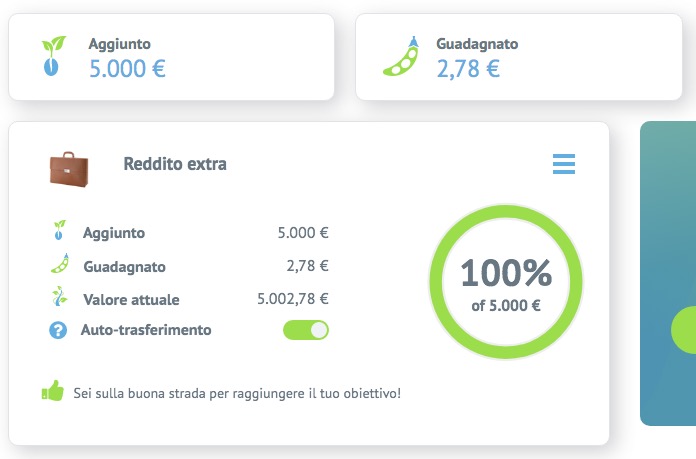Click the Auto-trasferimento help question mark icon

pos(58,330)
